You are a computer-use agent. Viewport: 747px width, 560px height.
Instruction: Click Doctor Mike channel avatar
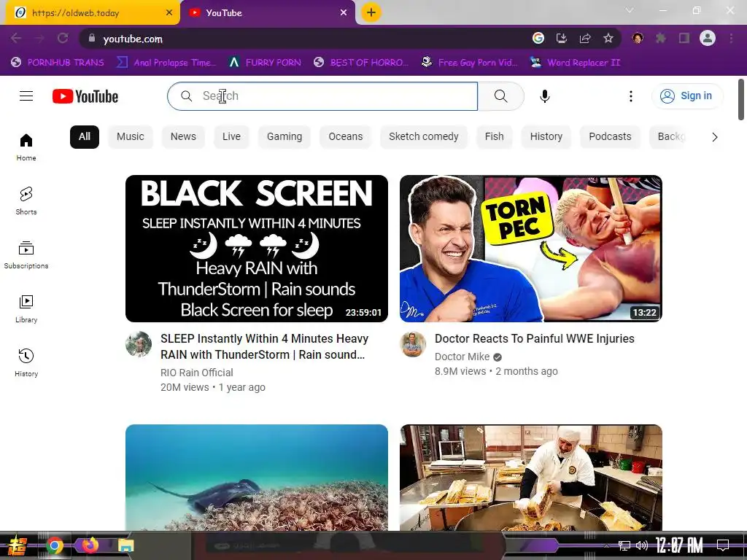coord(413,344)
